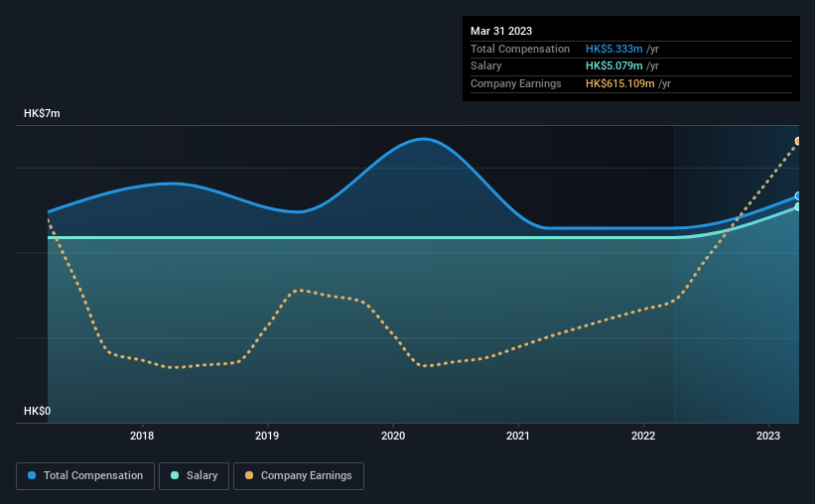The image size is (815, 504).
Task: Select the 2022 x-axis label
Action: [643, 436]
